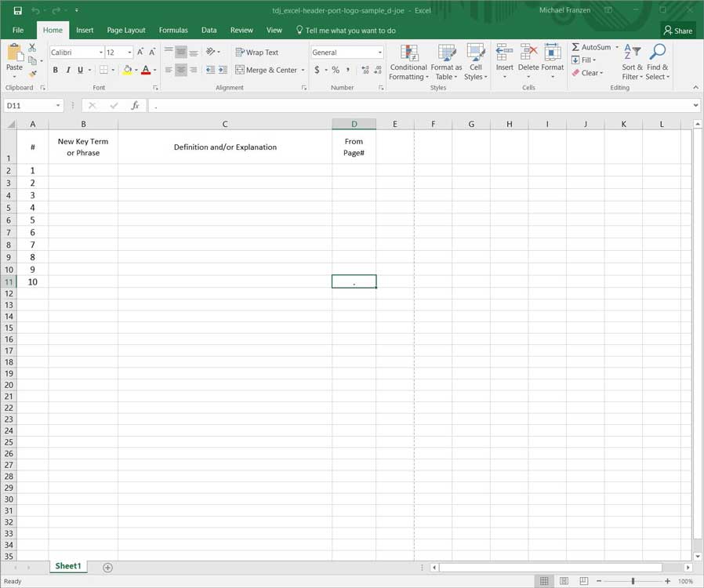Click the Share button

click(x=677, y=31)
